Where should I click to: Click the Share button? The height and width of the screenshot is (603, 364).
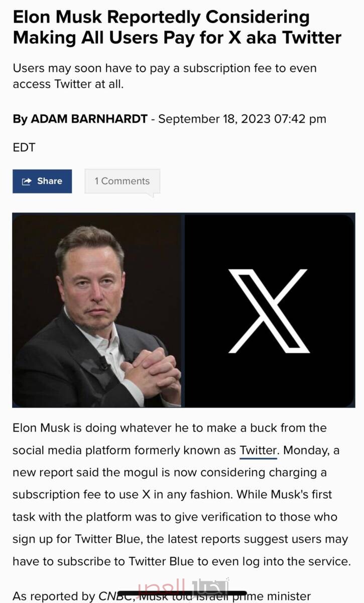coord(42,181)
